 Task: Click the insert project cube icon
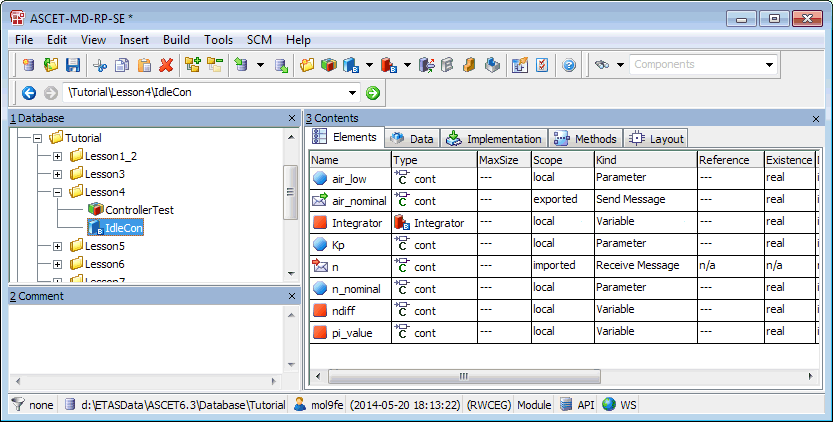(x=329, y=65)
